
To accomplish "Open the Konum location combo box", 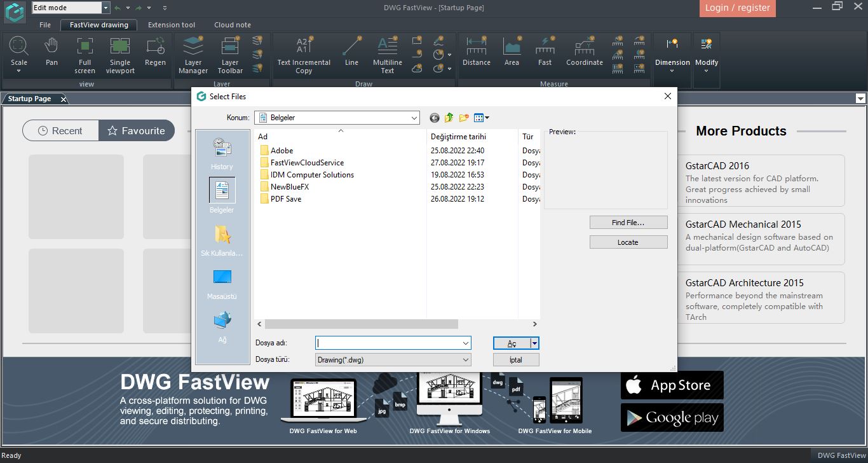I will click(337, 118).
